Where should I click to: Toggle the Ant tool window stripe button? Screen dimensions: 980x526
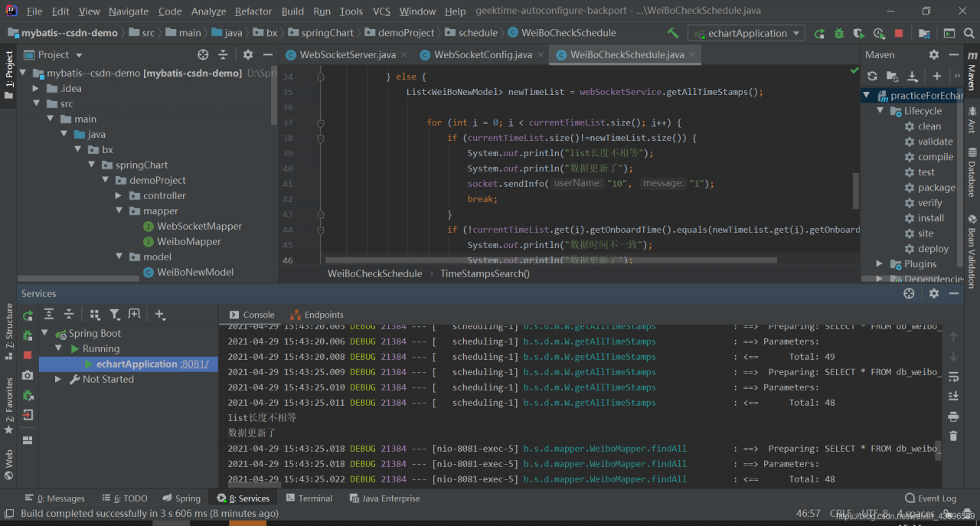pos(972,120)
